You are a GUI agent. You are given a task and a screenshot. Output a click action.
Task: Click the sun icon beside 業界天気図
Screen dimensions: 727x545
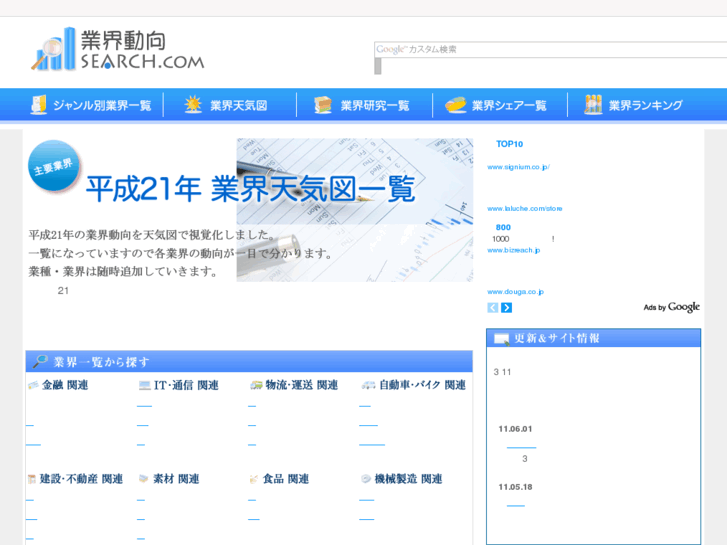pos(194,105)
